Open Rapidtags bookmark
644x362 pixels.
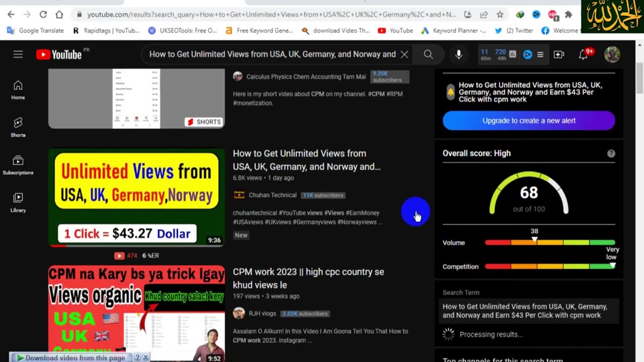106,31
